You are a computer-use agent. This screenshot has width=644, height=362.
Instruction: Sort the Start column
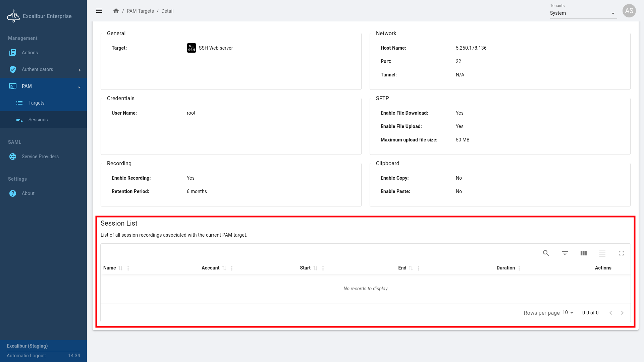315,268
